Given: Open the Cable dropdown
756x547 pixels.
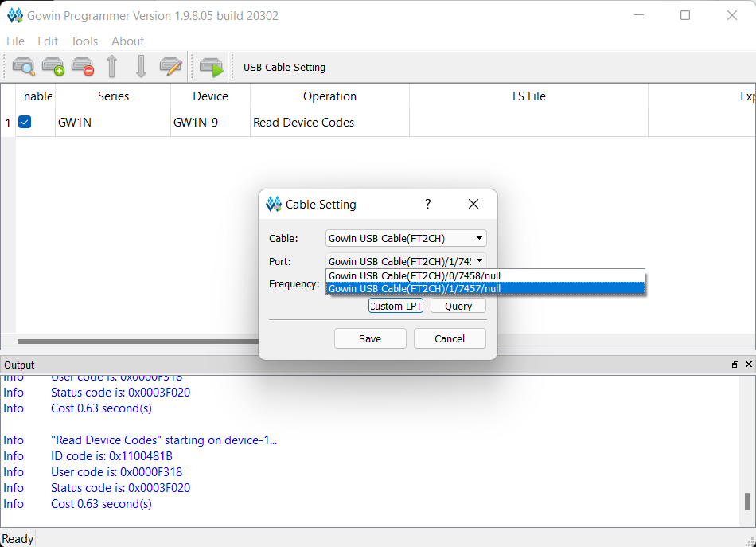Looking at the screenshot, I should pyautogui.click(x=406, y=238).
